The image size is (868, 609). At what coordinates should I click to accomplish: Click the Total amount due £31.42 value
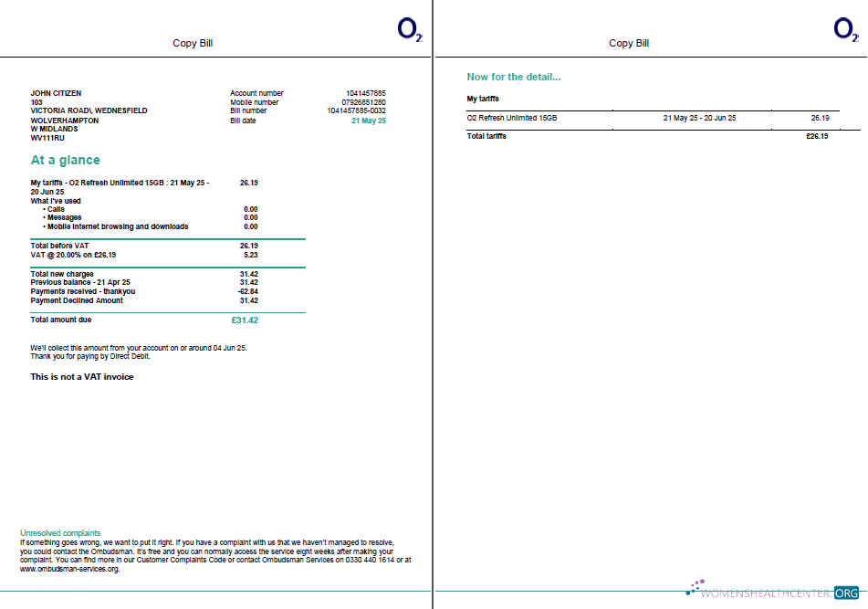[x=243, y=320]
